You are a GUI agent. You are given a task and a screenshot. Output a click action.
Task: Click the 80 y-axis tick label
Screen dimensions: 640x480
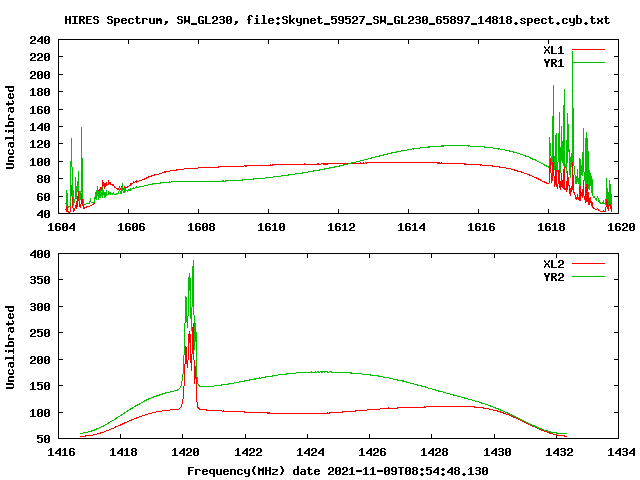coord(43,179)
